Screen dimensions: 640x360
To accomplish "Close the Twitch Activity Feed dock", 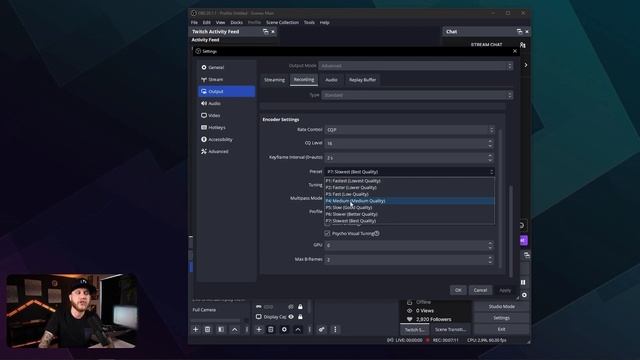I will click(273, 31).
